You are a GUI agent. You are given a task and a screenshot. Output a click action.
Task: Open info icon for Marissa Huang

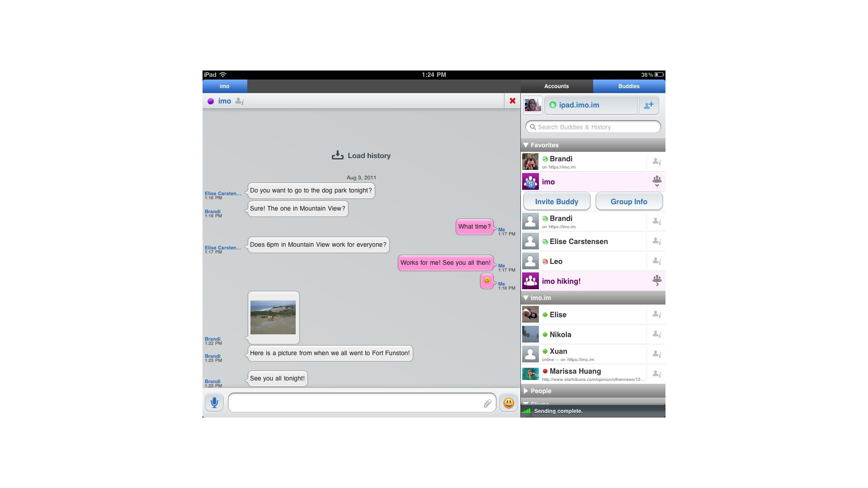tap(657, 374)
